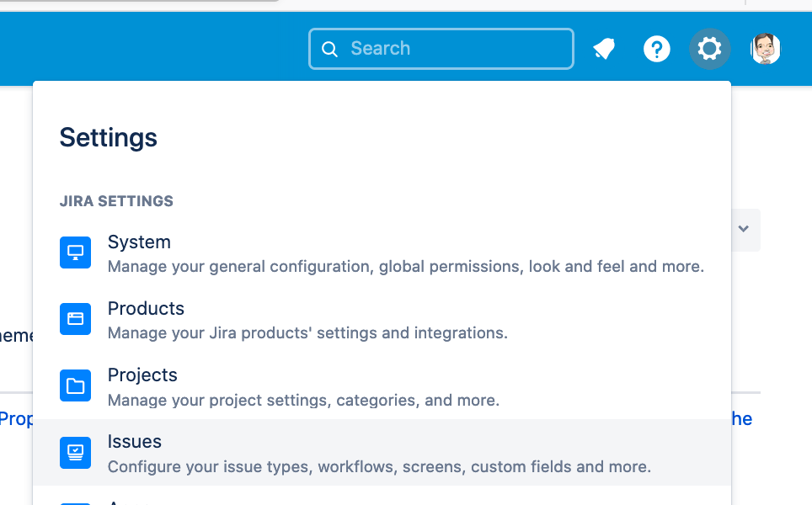
Task: Click the JIRA SETTINGS section heading
Action: (116, 201)
